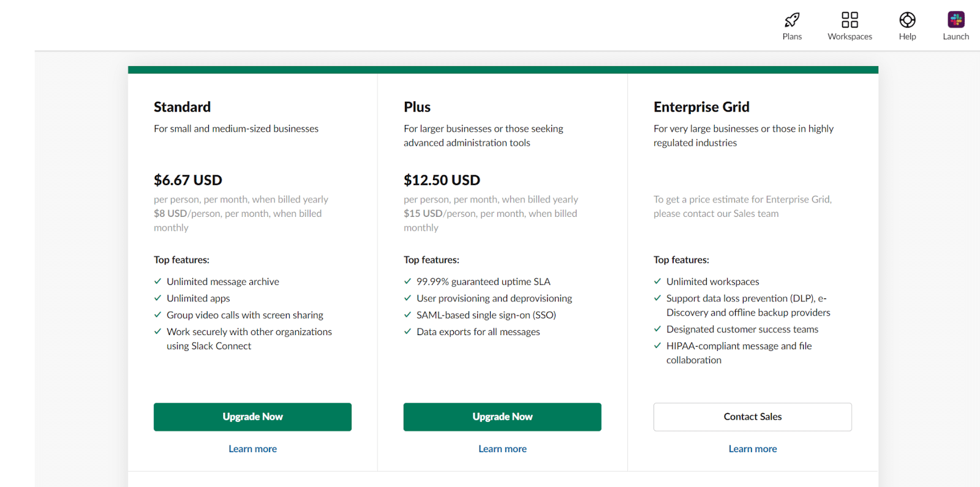This screenshot has width=980, height=487.
Task: Click the checkmark next to HIPAA-compliant message collaboration
Action: (x=657, y=345)
